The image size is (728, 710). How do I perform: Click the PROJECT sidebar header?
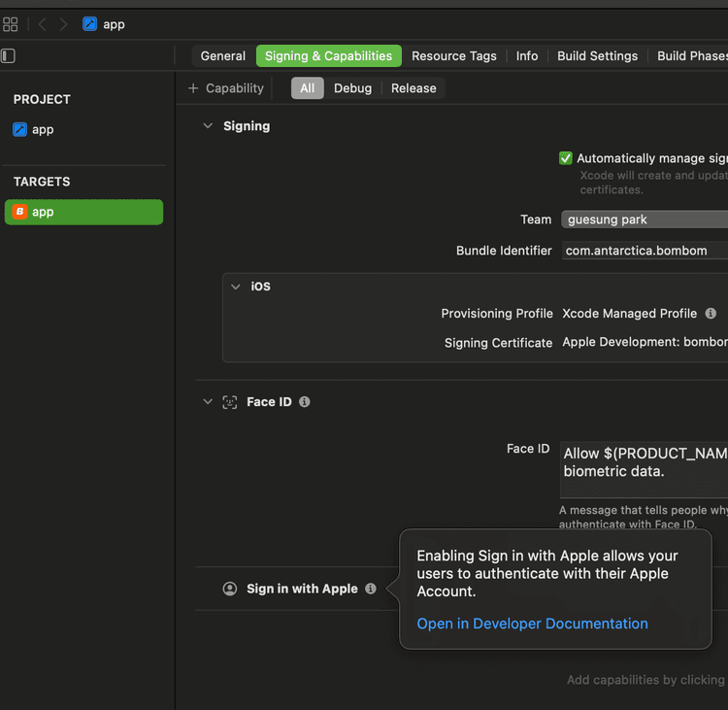[x=42, y=99]
